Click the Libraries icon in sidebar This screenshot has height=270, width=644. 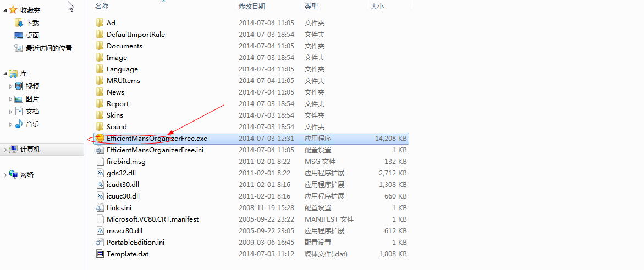[x=13, y=74]
